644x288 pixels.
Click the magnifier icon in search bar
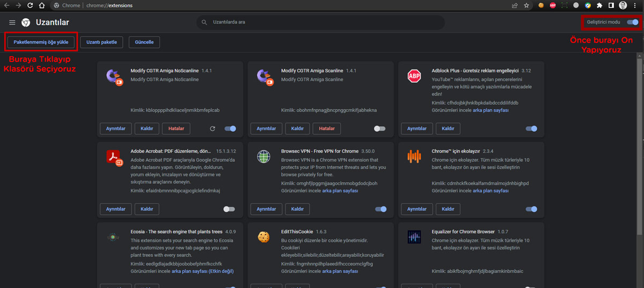[x=204, y=23]
